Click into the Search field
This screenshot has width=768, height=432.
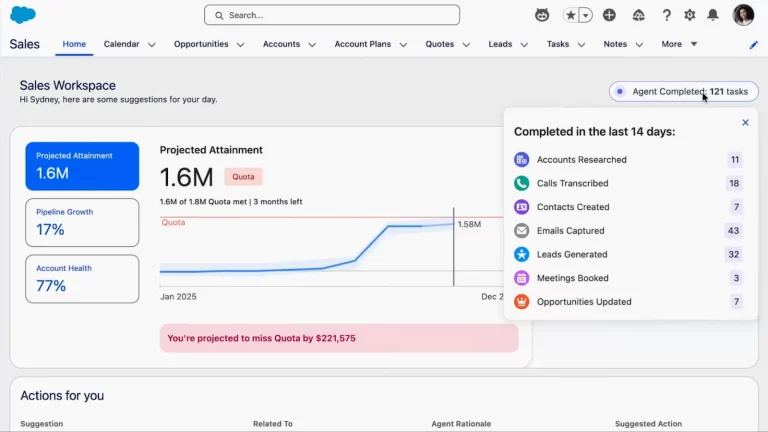332,15
